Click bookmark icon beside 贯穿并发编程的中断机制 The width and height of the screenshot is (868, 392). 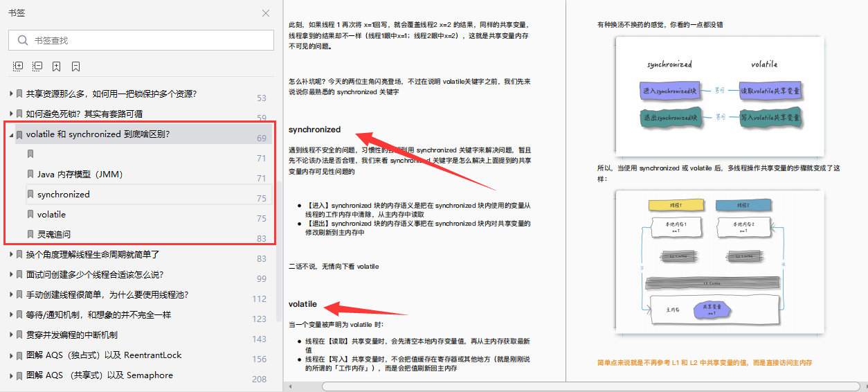point(19,335)
